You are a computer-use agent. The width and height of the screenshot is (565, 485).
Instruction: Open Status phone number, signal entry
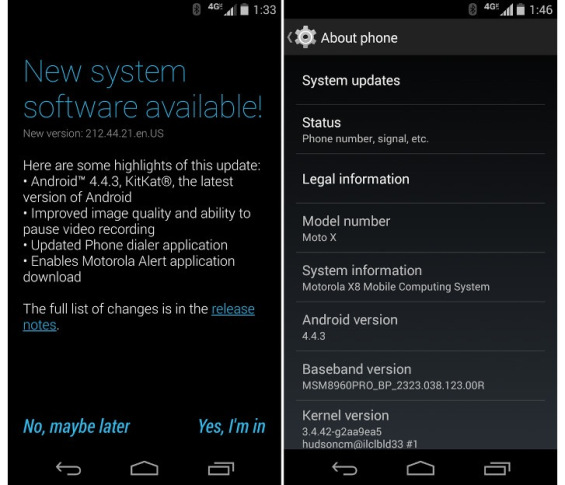[421, 130]
